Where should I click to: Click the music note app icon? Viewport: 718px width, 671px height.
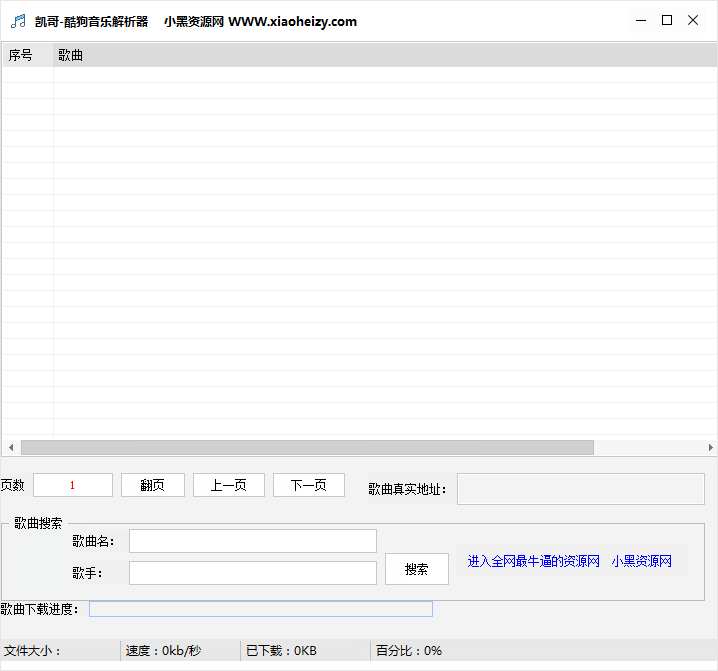[x=18, y=21]
